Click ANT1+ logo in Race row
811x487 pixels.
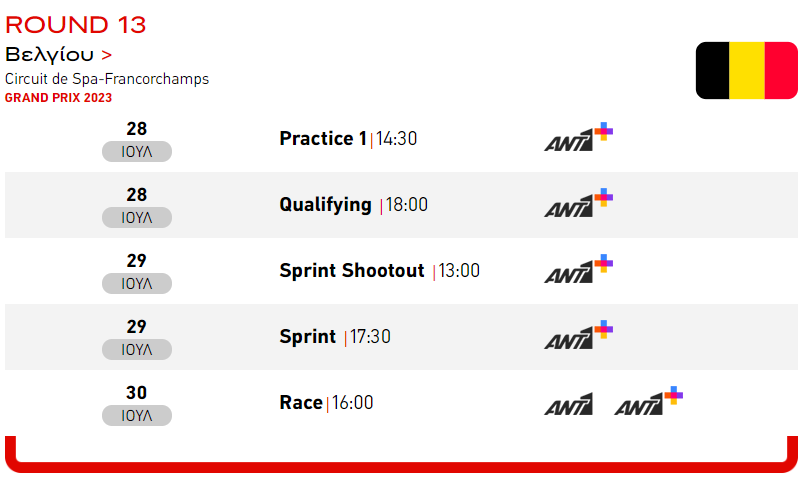tap(649, 401)
